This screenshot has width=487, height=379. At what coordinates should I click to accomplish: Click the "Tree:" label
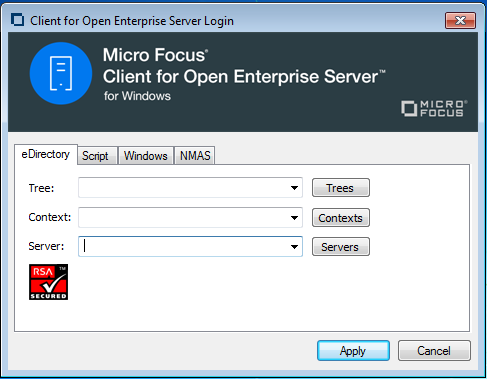tap(41, 188)
